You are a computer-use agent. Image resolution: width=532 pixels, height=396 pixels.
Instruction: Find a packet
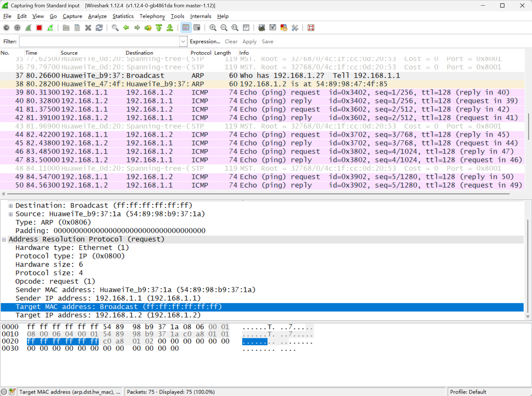[115, 28]
